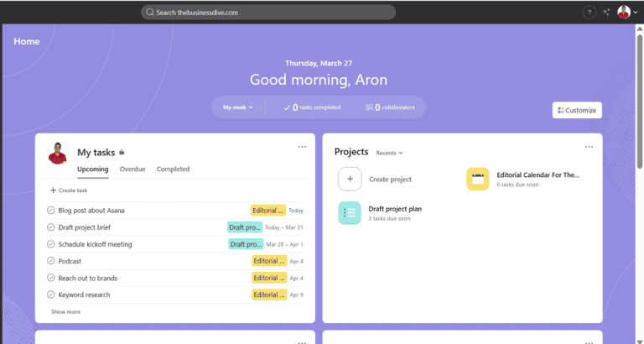
Task: Switch to the Overdue tab
Action: [x=132, y=169]
